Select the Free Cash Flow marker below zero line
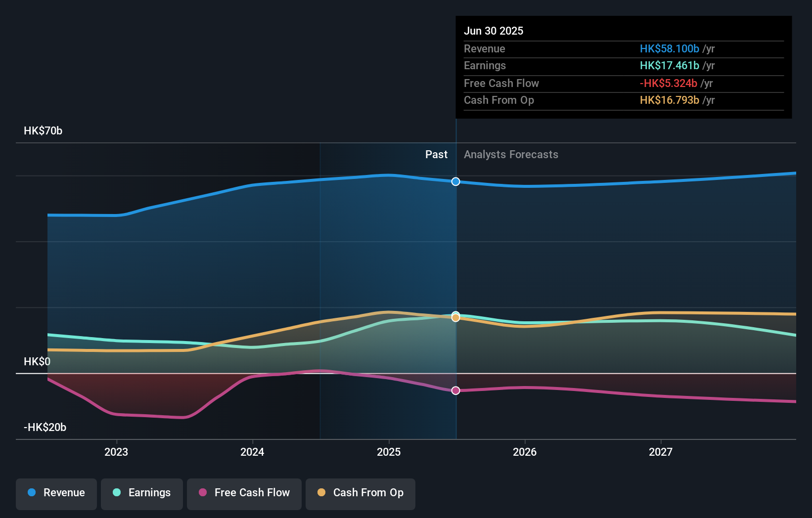Viewport: 812px width, 518px height. click(x=455, y=390)
